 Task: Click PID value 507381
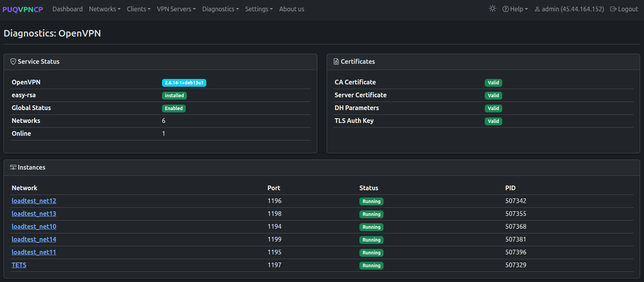[x=516, y=239]
